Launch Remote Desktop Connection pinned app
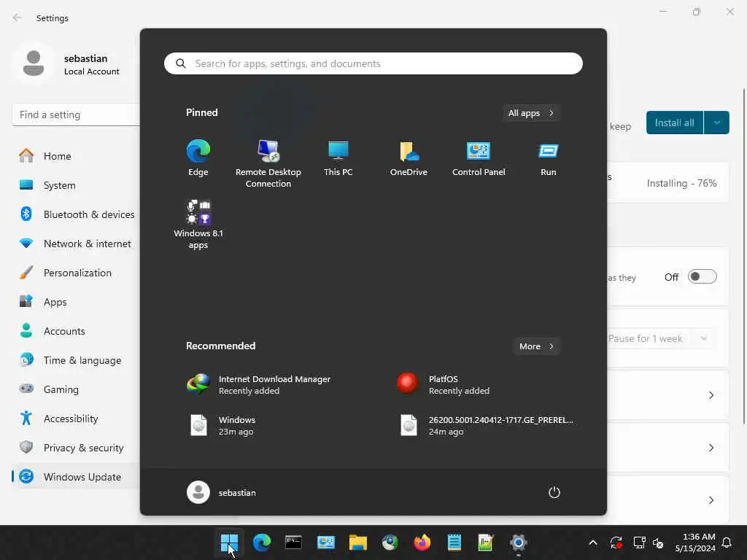The image size is (747, 560). click(x=268, y=163)
